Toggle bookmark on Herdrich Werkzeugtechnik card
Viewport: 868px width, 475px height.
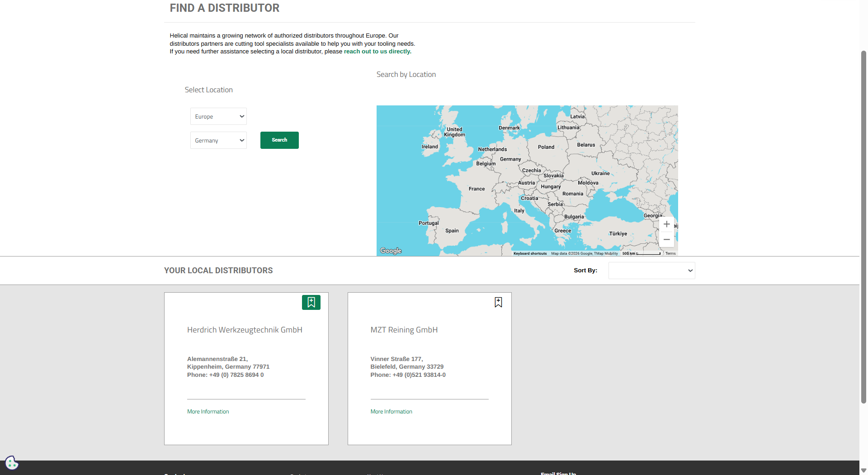pyautogui.click(x=311, y=302)
